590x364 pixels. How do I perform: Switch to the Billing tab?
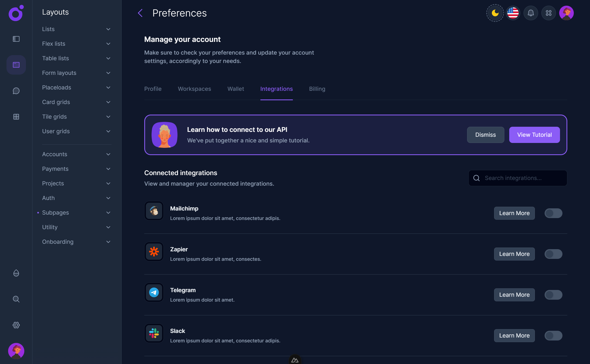(317, 89)
